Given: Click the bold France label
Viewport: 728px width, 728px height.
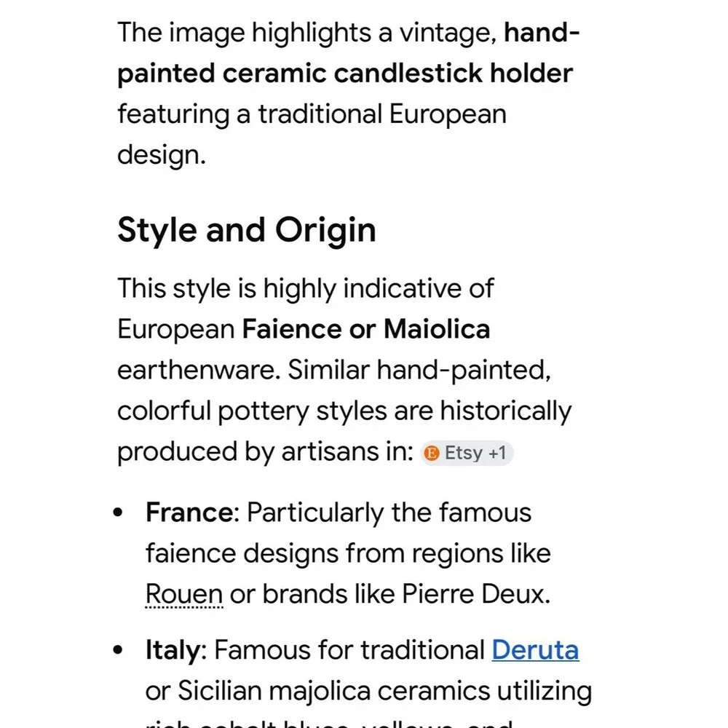Looking at the screenshot, I should click(189, 513).
